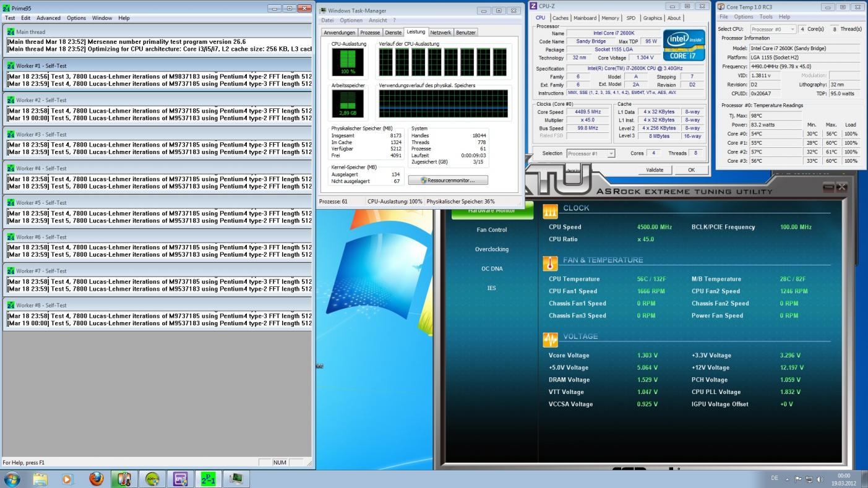The width and height of the screenshot is (868, 488).
Task: Switch to CPU-Z Memory tab
Action: click(x=610, y=18)
